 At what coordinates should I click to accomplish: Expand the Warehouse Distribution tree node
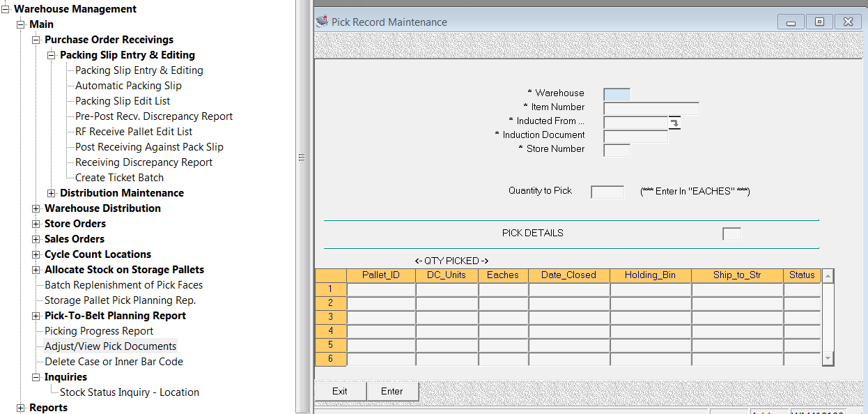pyautogui.click(x=36, y=208)
